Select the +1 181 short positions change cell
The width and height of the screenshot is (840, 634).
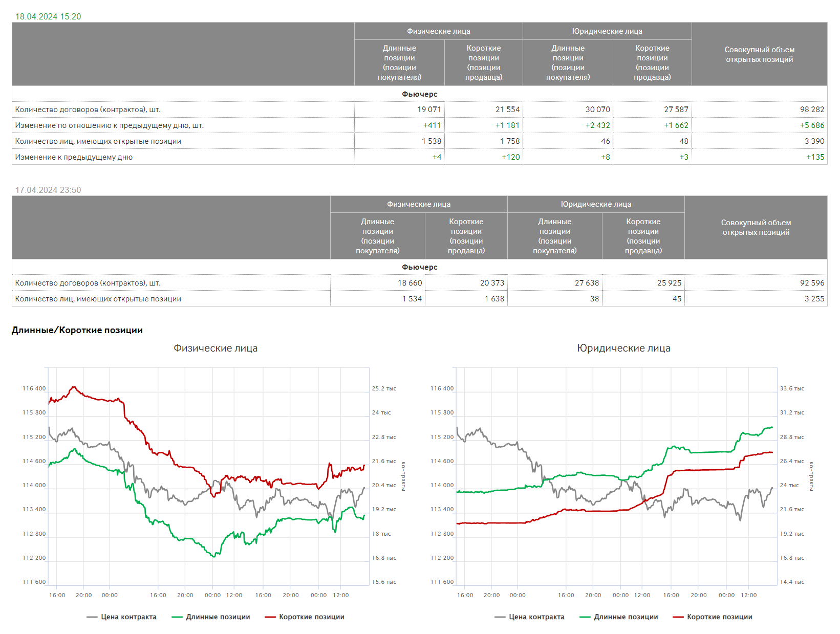[507, 125]
